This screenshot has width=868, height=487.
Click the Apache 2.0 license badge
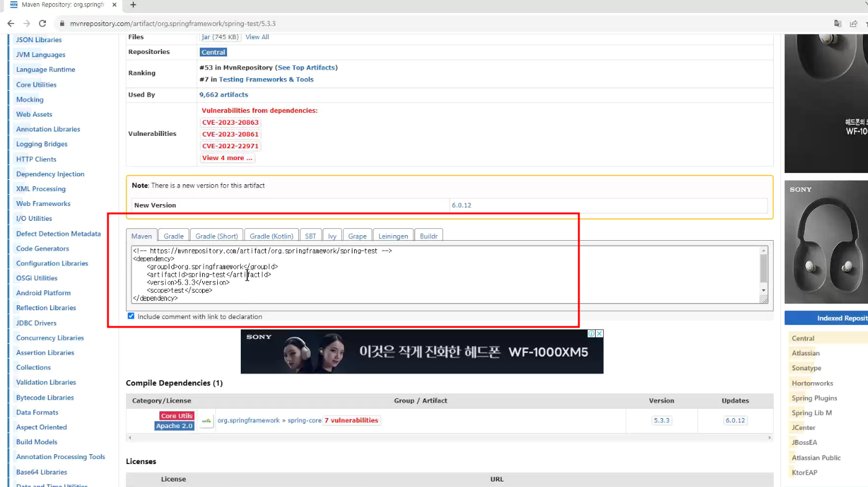pos(174,426)
